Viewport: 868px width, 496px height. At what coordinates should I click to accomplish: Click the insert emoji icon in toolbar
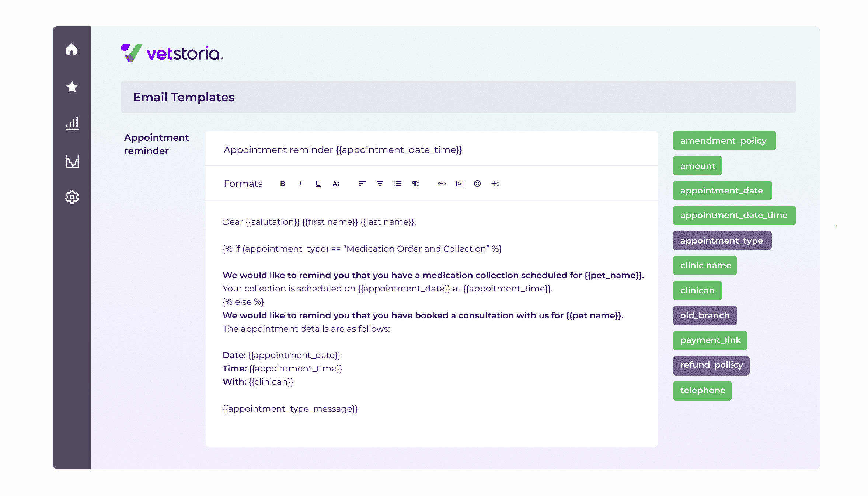[x=478, y=184]
